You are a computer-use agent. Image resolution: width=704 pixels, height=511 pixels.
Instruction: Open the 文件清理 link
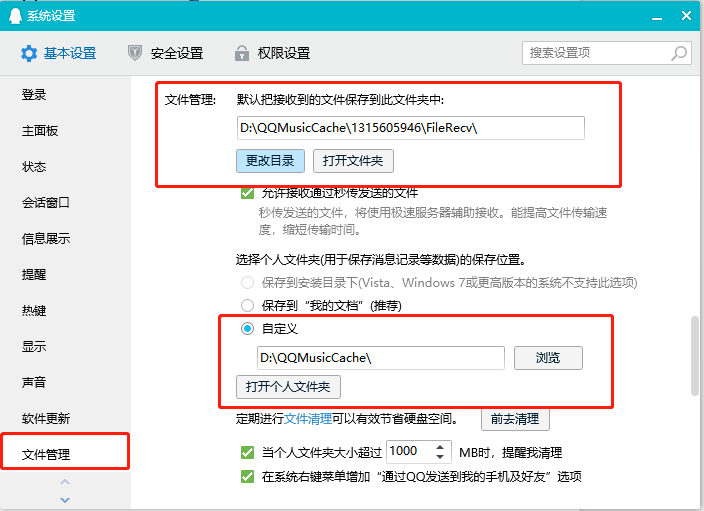[308, 419]
